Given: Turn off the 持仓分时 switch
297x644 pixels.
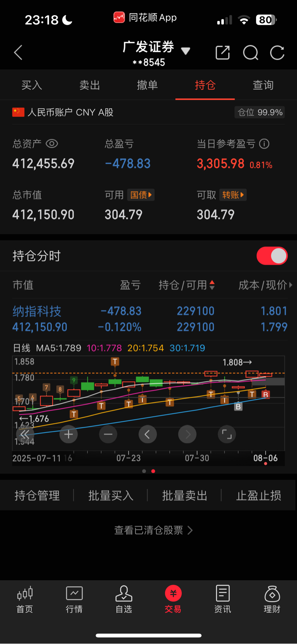Looking at the screenshot, I should 272,256.
